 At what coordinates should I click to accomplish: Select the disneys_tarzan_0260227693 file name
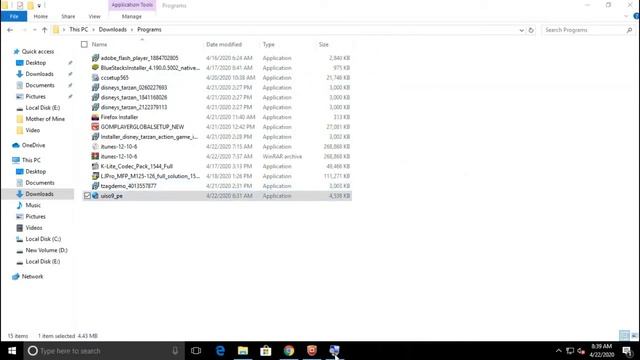pyautogui.click(x=134, y=88)
